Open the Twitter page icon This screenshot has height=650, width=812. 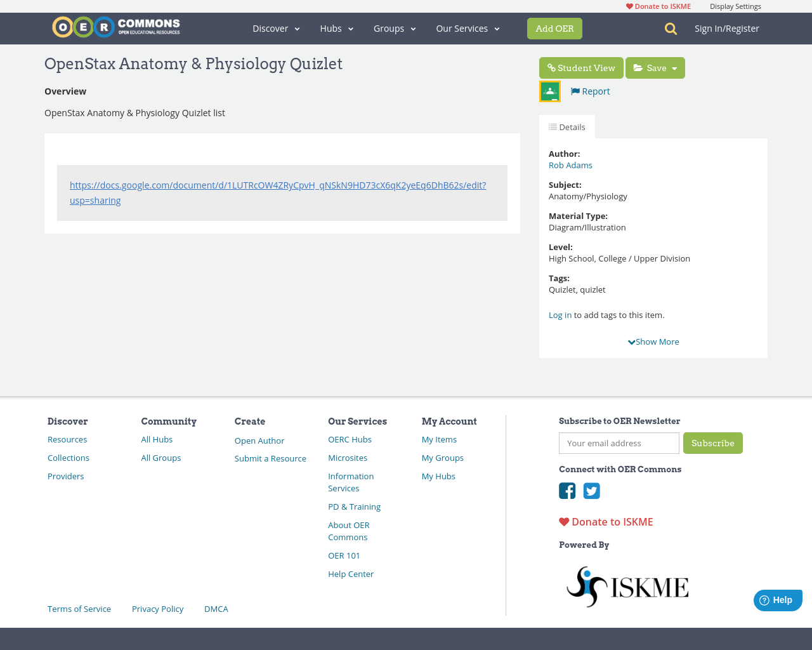(591, 491)
